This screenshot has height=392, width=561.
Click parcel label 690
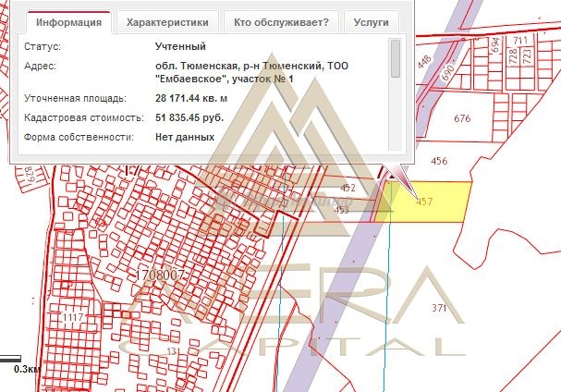tap(448, 72)
